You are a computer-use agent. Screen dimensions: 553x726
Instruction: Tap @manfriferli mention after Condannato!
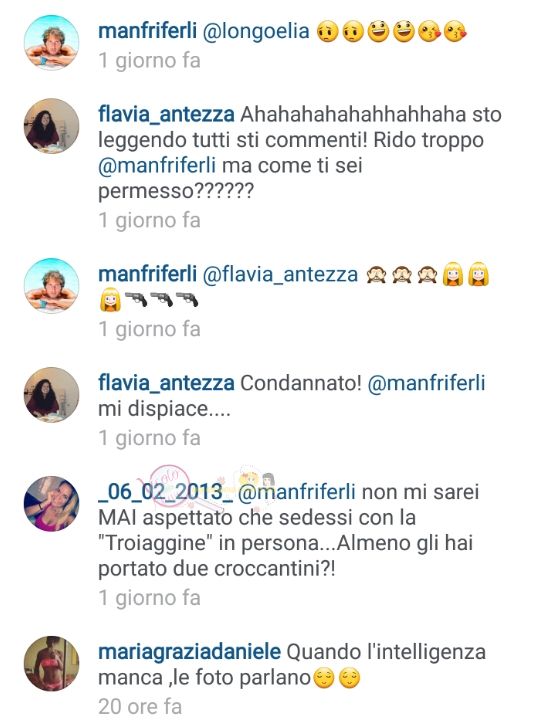426,383
